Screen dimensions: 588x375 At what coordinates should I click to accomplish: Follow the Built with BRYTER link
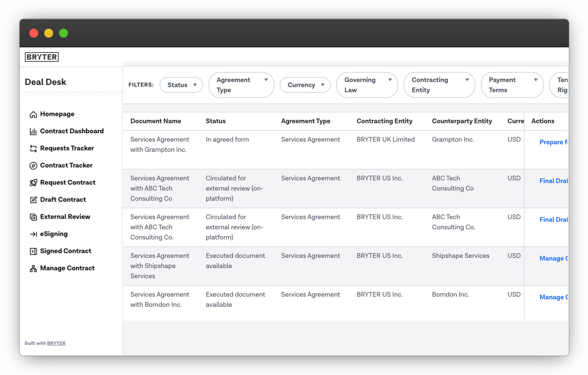pyautogui.click(x=56, y=343)
